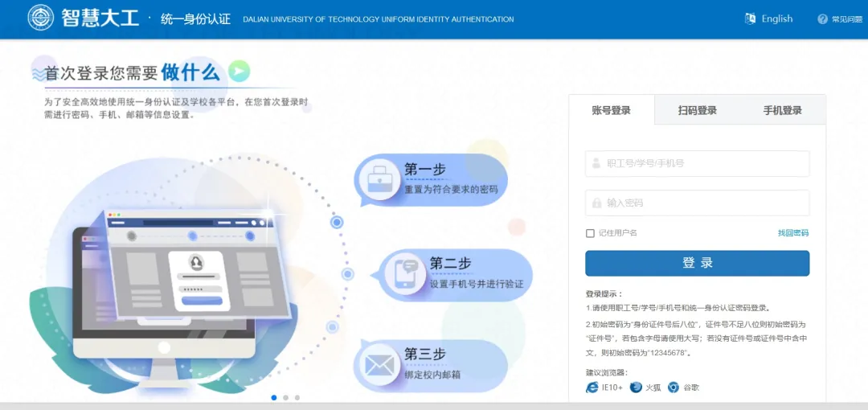Click the 火狐 Firefox browser icon
The height and width of the screenshot is (410, 868).
coord(636,387)
